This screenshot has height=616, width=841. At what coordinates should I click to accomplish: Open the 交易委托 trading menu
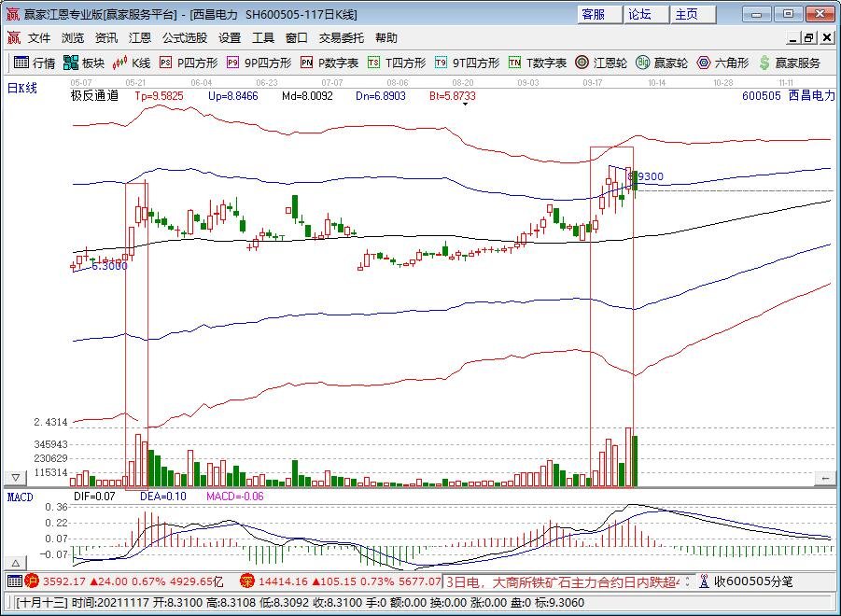[342, 38]
